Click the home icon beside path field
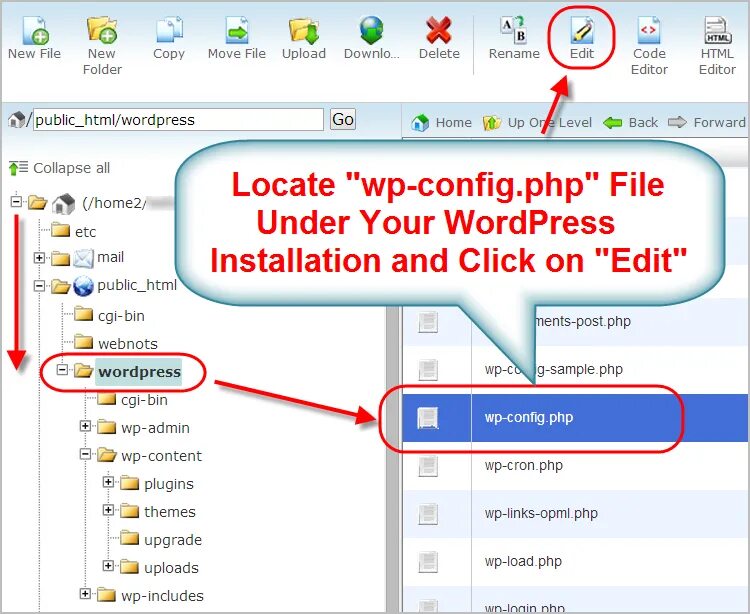Image resolution: width=750 pixels, height=614 pixels. coord(17,119)
